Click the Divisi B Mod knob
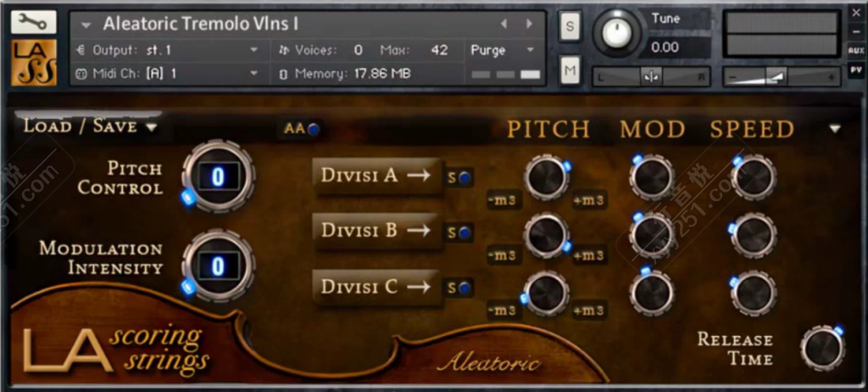This screenshot has height=392, width=868. tap(652, 235)
